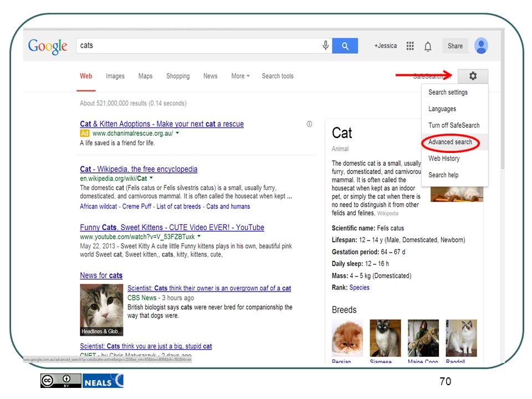Click 'Scientific name: Felis catus' text
Screen dimensions: 532x399
pos(368,228)
